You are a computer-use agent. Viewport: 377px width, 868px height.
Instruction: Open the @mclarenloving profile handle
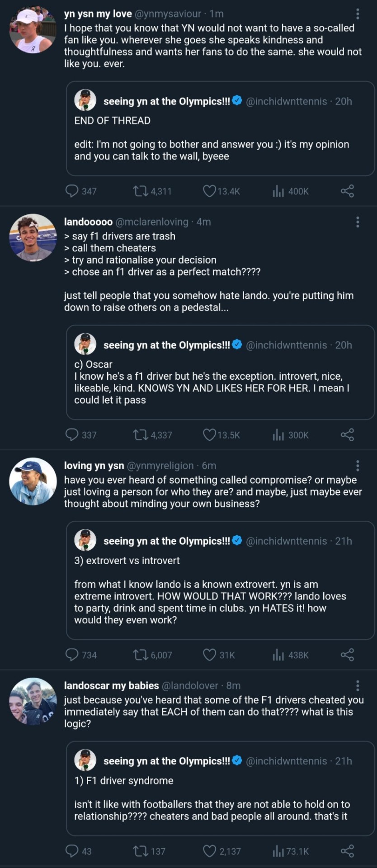pos(152,222)
